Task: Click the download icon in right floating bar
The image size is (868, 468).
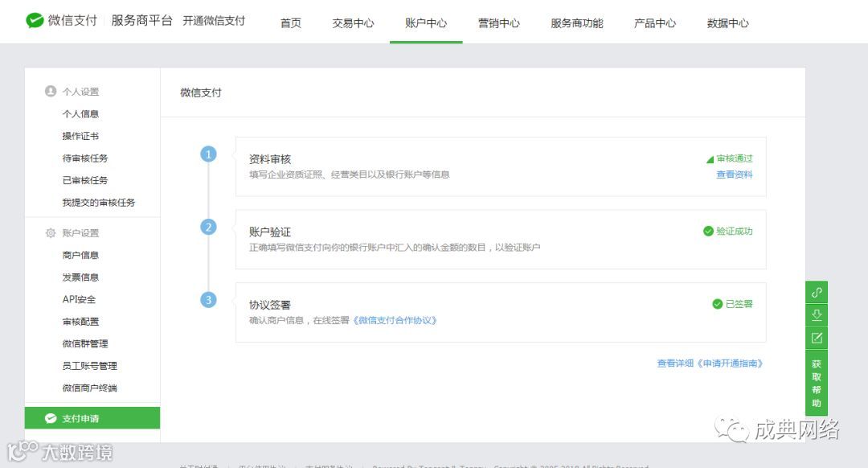Action: coord(817,315)
